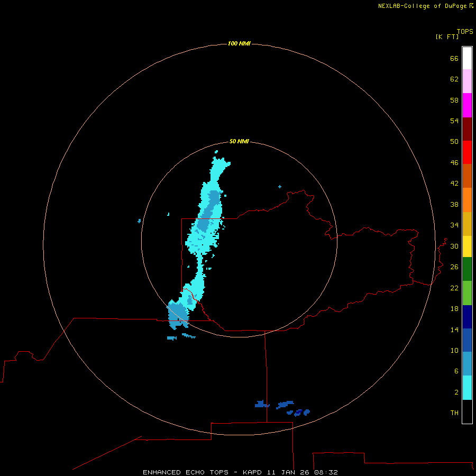Image resolution: width=476 pixels, height=476 pixels.
Task: Click the 'KAPD' radar station identifier
Action: [x=252, y=472]
